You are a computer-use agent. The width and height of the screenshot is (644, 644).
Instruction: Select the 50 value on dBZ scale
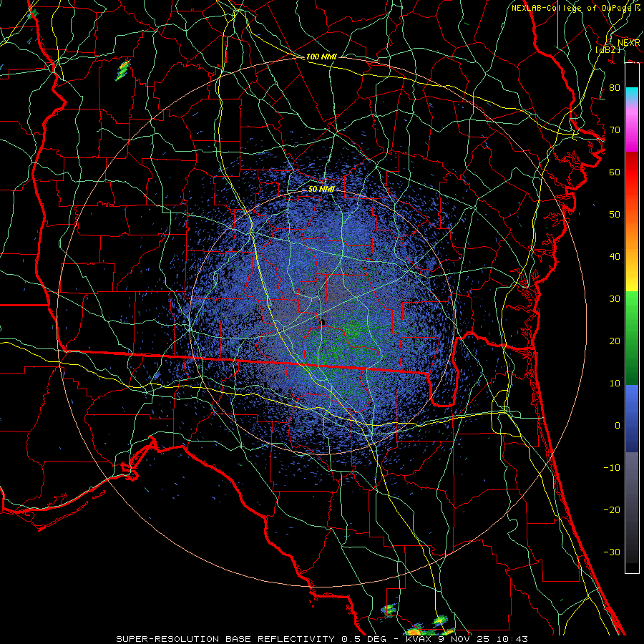(615, 215)
